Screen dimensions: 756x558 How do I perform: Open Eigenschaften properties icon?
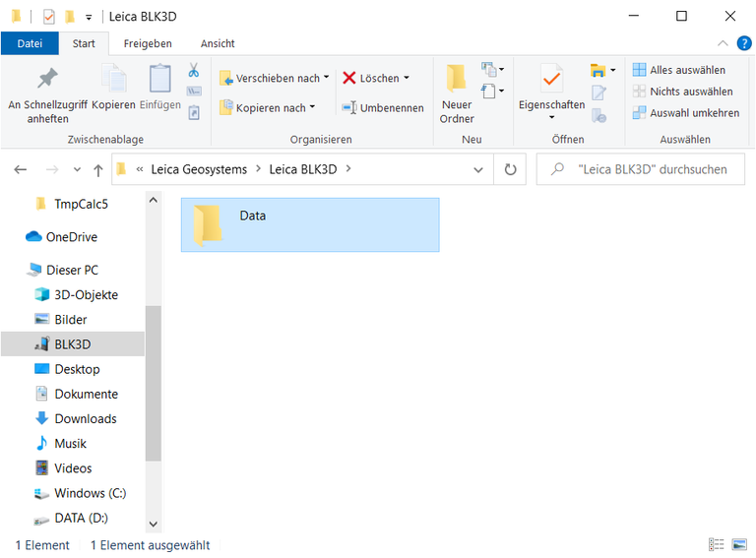click(x=551, y=81)
